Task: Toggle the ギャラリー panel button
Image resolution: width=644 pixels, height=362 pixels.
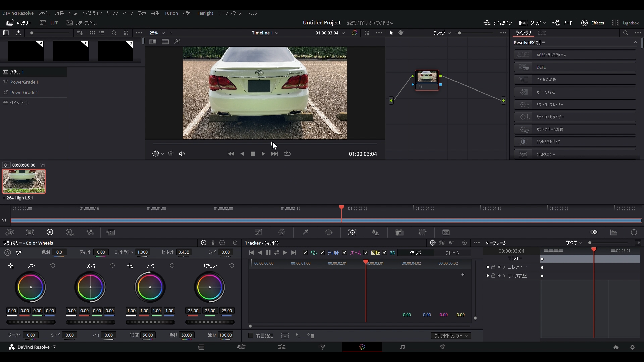Action: [x=19, y=23]
